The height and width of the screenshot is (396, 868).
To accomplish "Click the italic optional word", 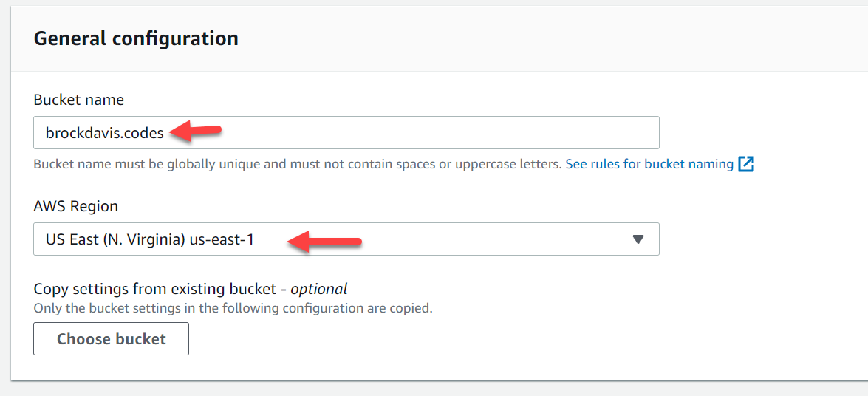I will [319, 289].
